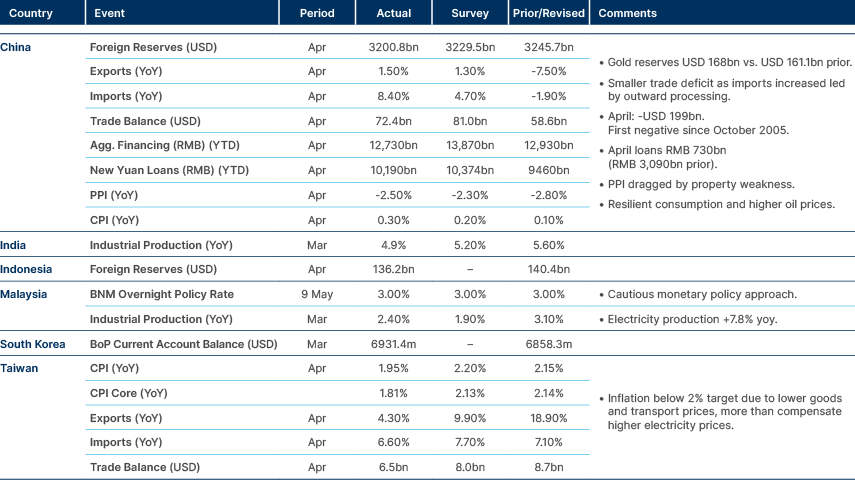Viewport: 855px width, 480px height.
Task: Select the Actual column header
Action: tap(394, 14)
